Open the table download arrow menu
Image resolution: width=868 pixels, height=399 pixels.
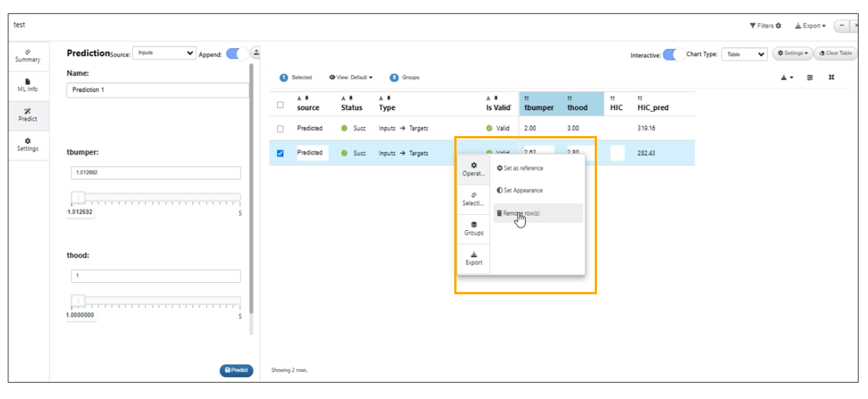[787, 78]
